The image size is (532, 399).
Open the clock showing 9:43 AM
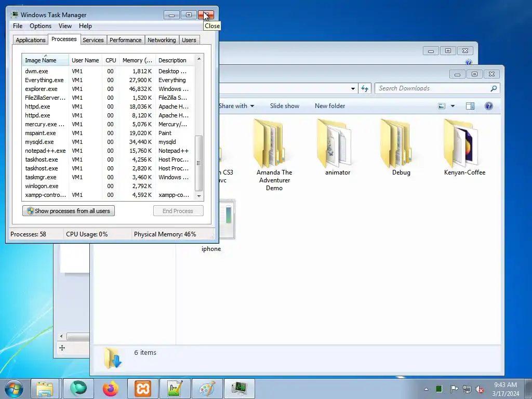[x=506, y=389]
